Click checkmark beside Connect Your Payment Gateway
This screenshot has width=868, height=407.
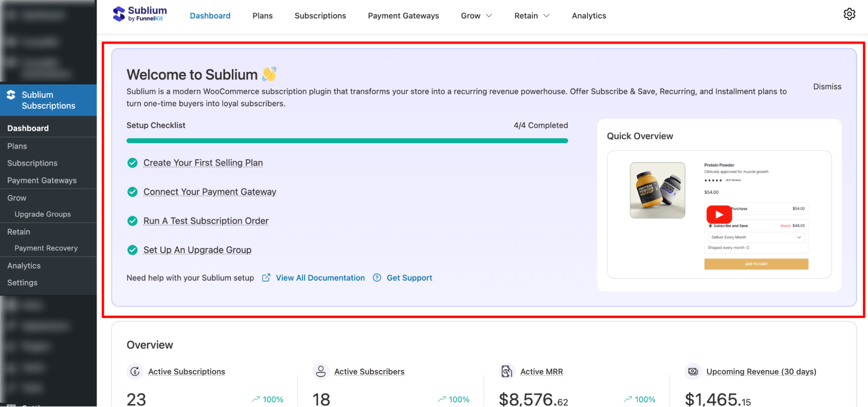coord(132,192)
